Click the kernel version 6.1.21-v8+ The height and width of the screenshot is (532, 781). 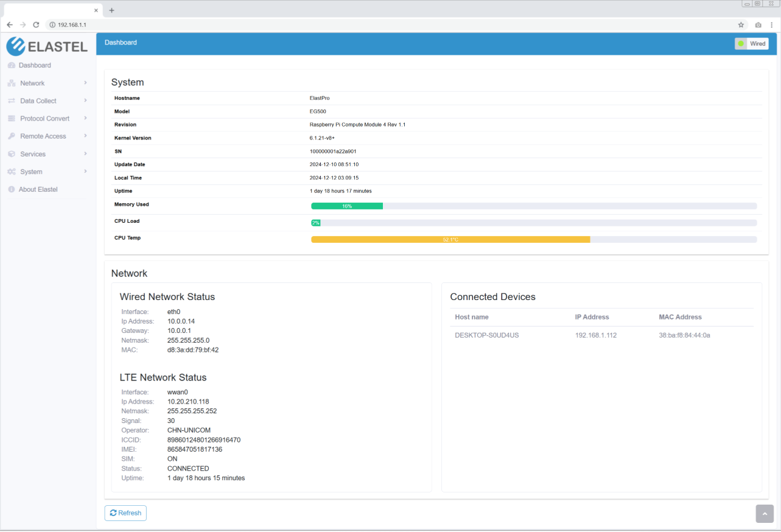click(322, 138)
